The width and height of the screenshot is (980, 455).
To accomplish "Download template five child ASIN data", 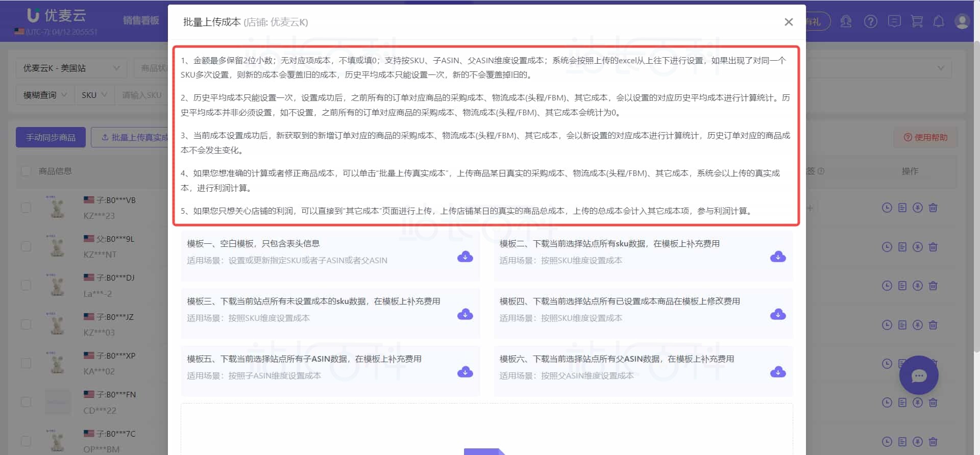I will (x=465, y=372).
